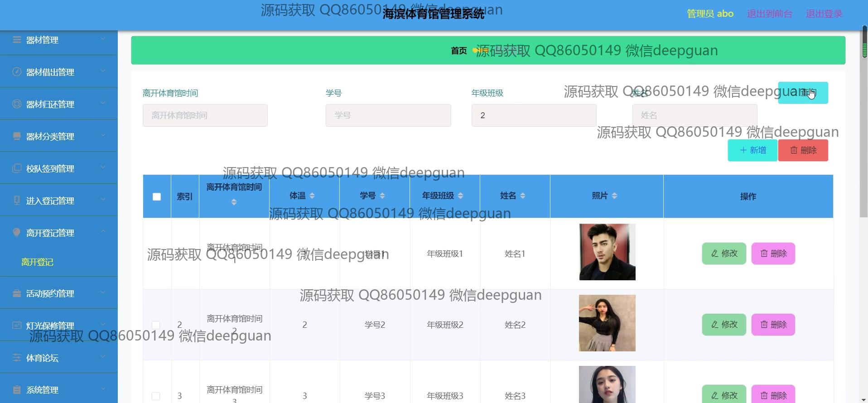This screenshot has width=868, height=403.
Task: Expand the 进入登记管理 menu chevron
Action: coord(103,200)
